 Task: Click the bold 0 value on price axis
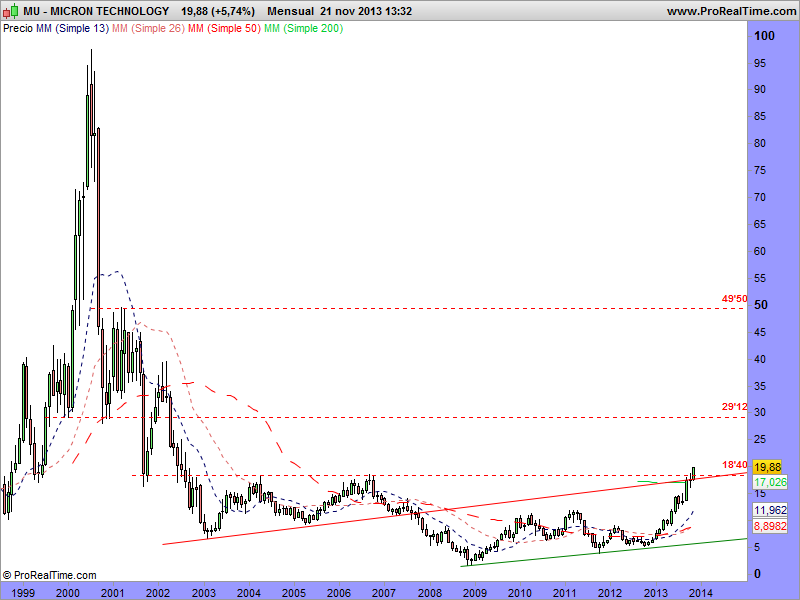pyautogui.click(x=758, y=574)
